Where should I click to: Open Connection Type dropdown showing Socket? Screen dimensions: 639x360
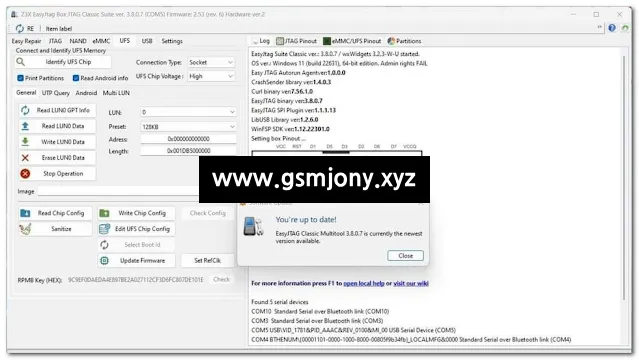pos(211,62)
